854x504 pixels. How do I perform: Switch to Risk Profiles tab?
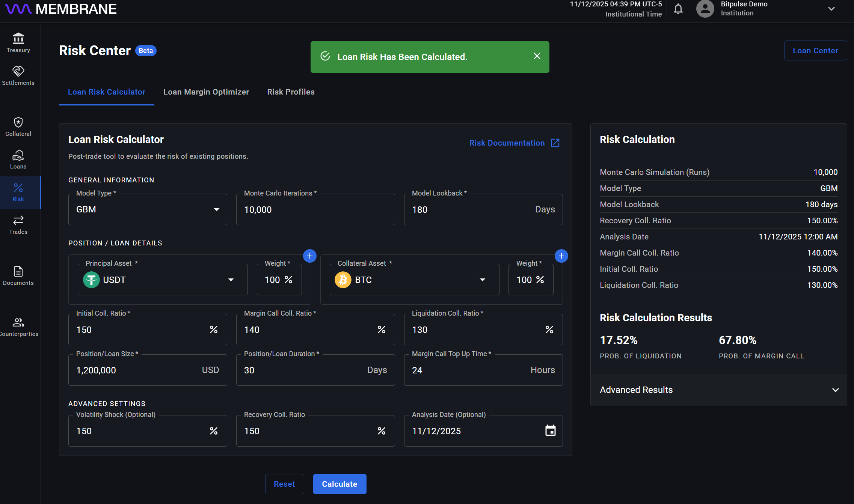tap(291, 92)
